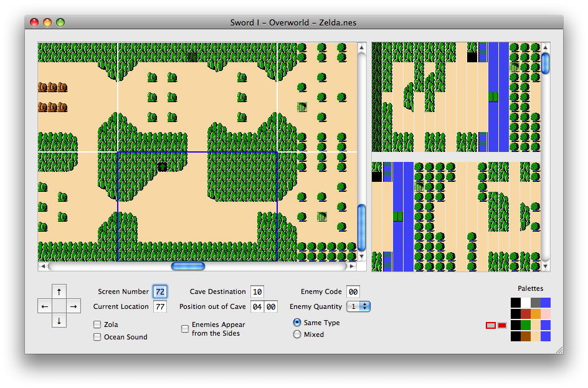
Task: Pick the white palette swatch
Action: click(526, 303)
